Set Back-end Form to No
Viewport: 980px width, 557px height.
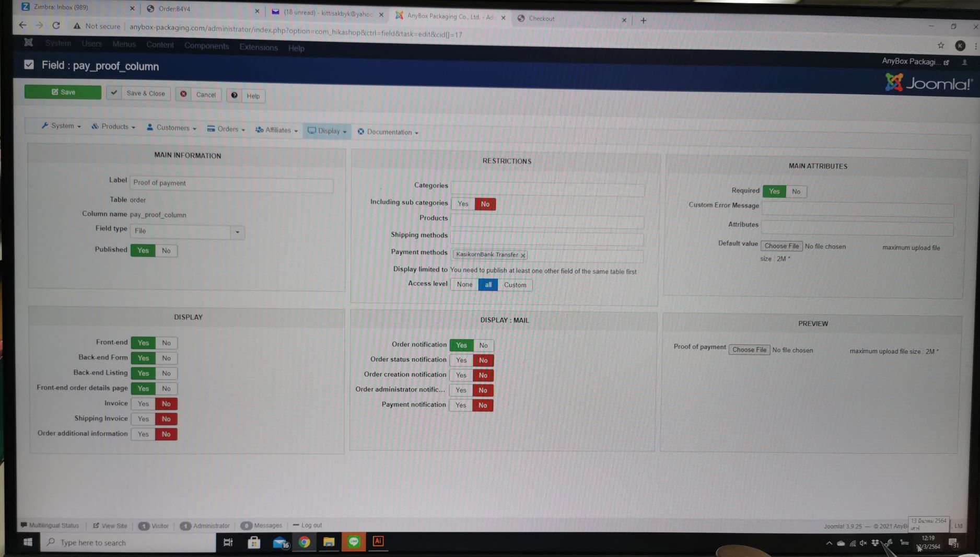click(x=166, y=358)
